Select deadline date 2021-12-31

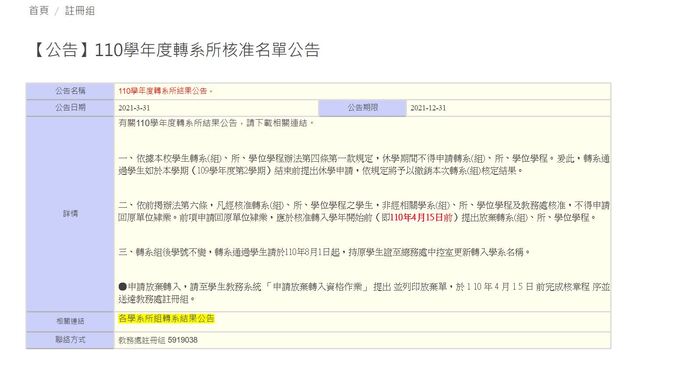pos(428,108)
